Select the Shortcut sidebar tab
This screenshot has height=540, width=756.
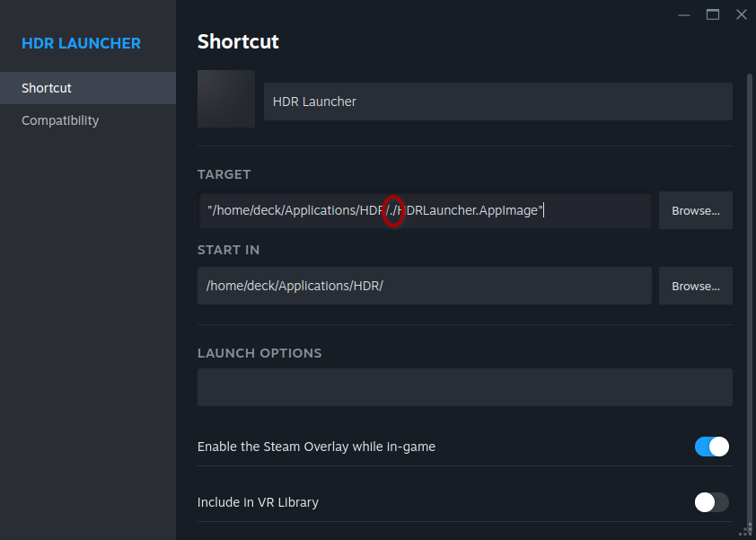[x=88, y=88]
